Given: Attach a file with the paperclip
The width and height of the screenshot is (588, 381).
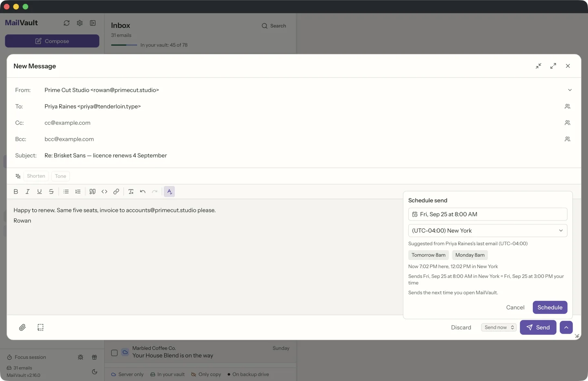Looking at the screenshot, I should 22,327.
